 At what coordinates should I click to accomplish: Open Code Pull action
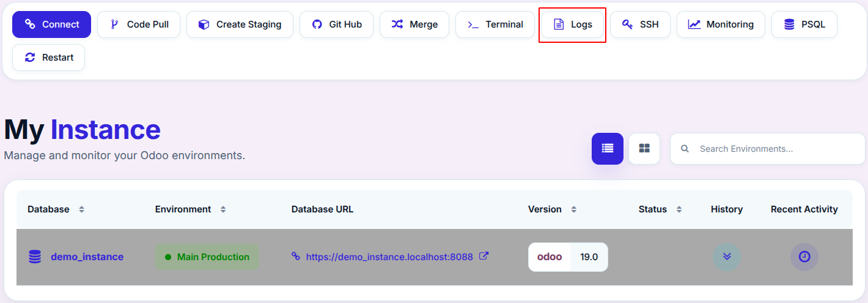139,24
